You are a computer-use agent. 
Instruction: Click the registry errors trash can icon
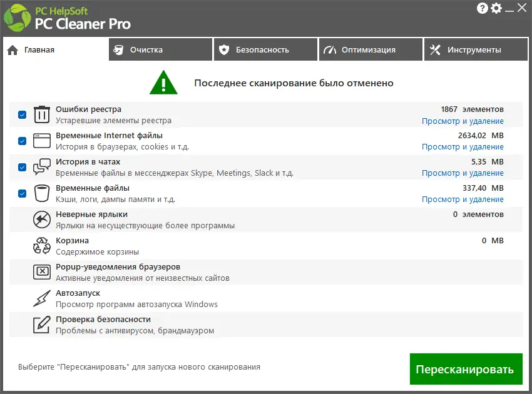[41, 114]
